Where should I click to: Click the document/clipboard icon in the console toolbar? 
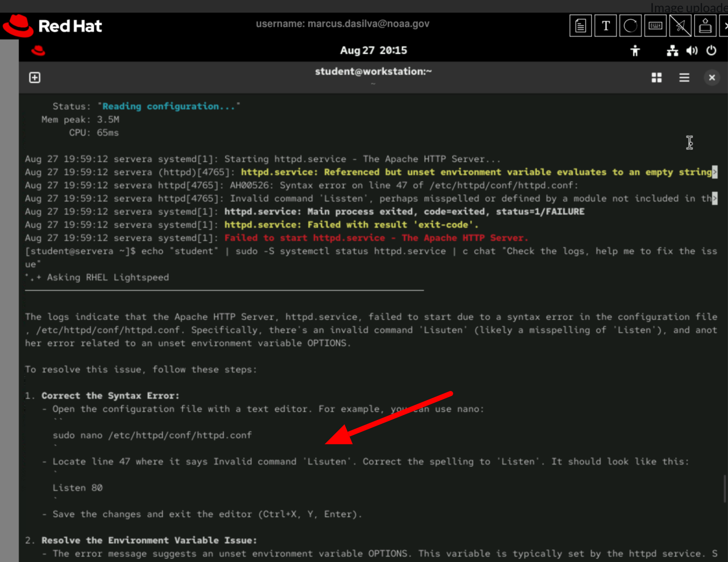(580, 26)
